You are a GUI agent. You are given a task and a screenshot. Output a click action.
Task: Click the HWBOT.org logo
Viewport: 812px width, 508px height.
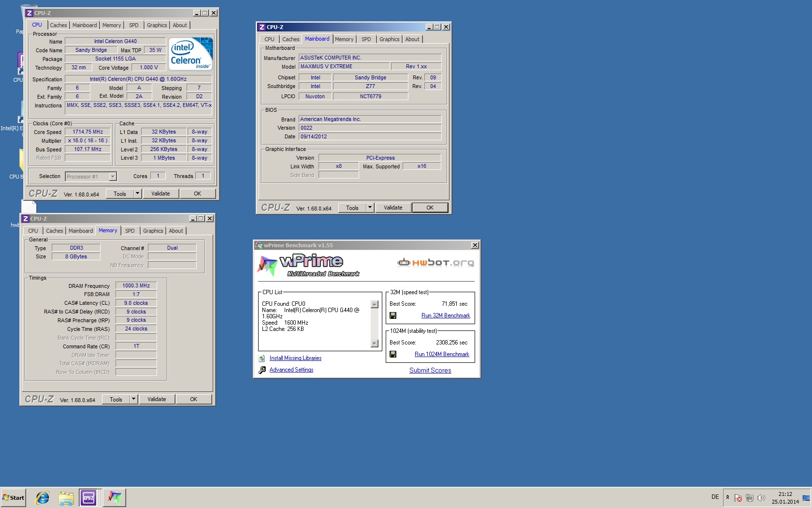435,263
